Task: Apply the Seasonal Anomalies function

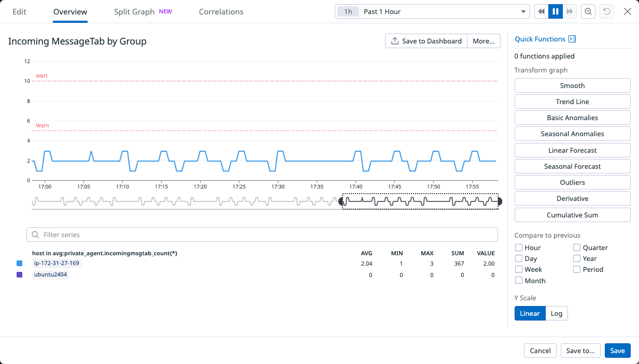Action: tap(572, 134)
